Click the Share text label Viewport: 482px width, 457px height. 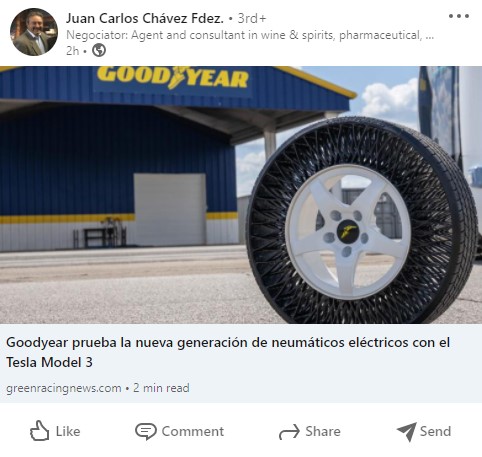323,431
